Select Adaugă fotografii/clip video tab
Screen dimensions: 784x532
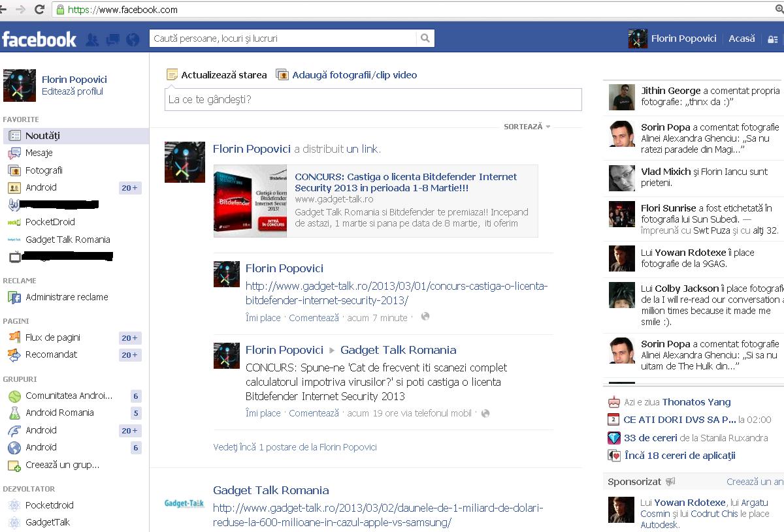click(x=346, y=74)
